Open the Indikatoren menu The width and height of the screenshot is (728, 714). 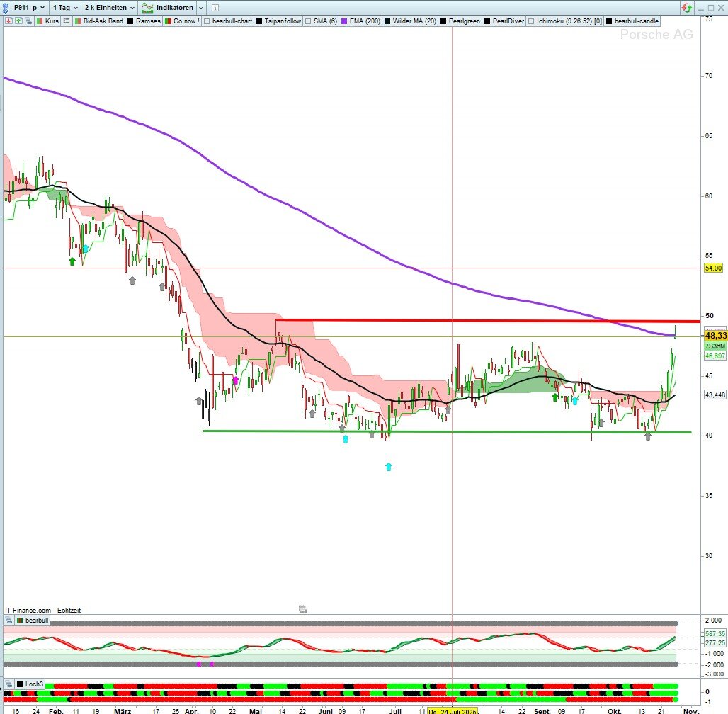tap(166, 7)
